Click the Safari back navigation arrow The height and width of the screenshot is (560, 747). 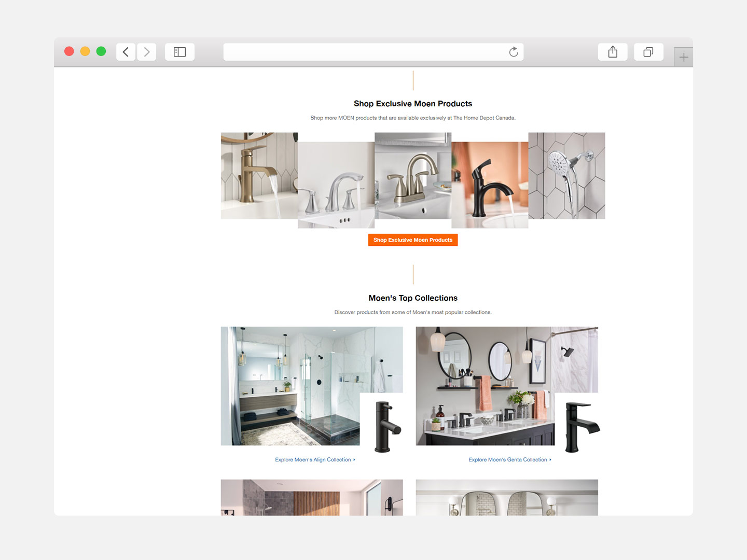point(126,52)
